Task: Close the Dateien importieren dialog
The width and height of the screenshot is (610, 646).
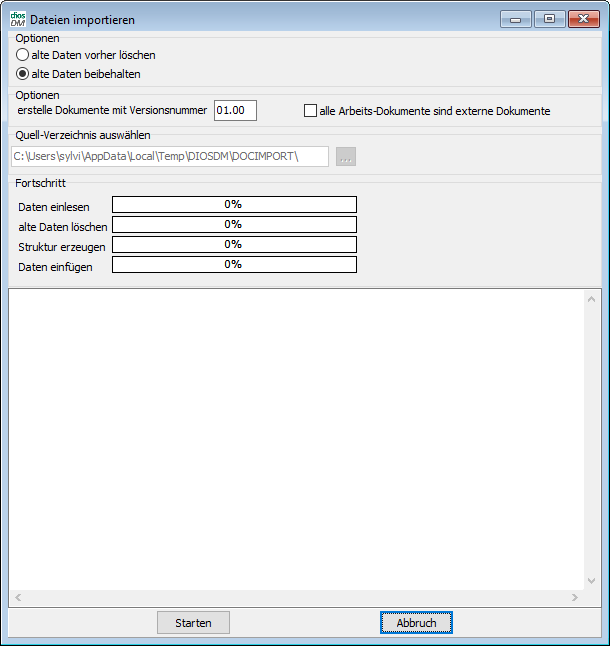Action: [582, 19]
